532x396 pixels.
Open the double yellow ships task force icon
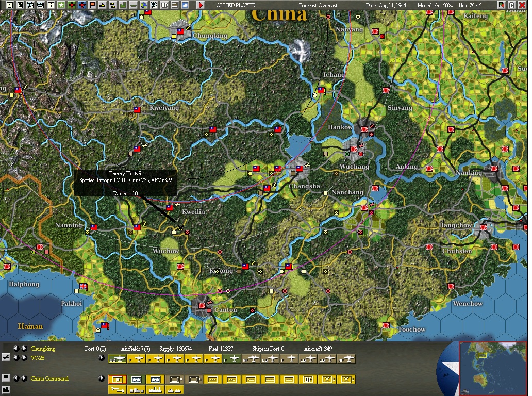113,5
